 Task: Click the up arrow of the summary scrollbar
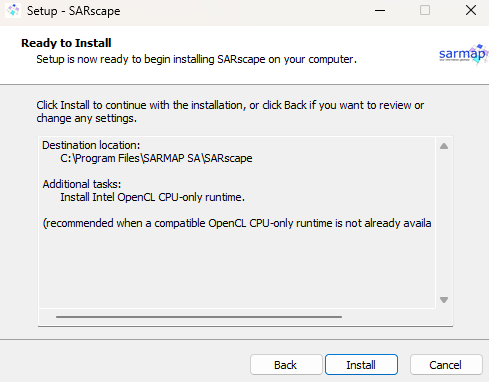pos(444,146)
